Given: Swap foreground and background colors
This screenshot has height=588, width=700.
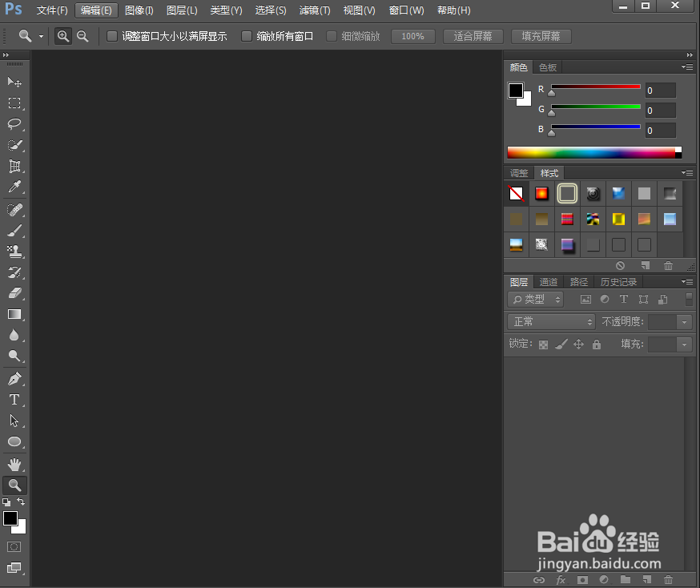Looking at the screenshot, I should point(21,501).
